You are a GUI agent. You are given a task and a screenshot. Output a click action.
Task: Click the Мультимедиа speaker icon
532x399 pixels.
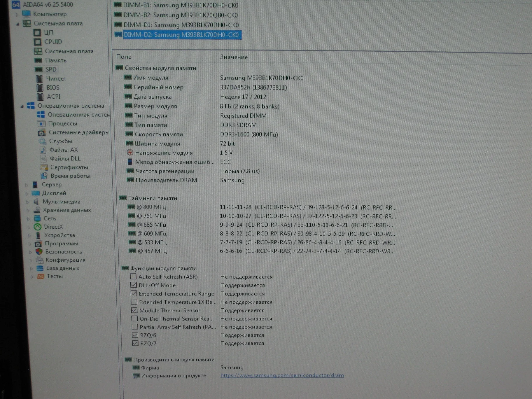point(36,202)
